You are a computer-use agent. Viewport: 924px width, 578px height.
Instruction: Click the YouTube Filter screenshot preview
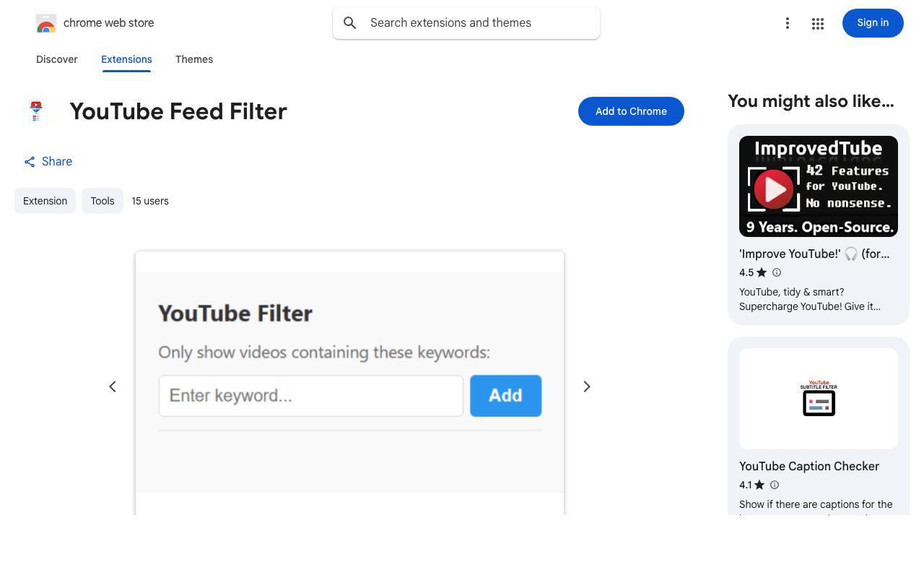click(349, 383)
